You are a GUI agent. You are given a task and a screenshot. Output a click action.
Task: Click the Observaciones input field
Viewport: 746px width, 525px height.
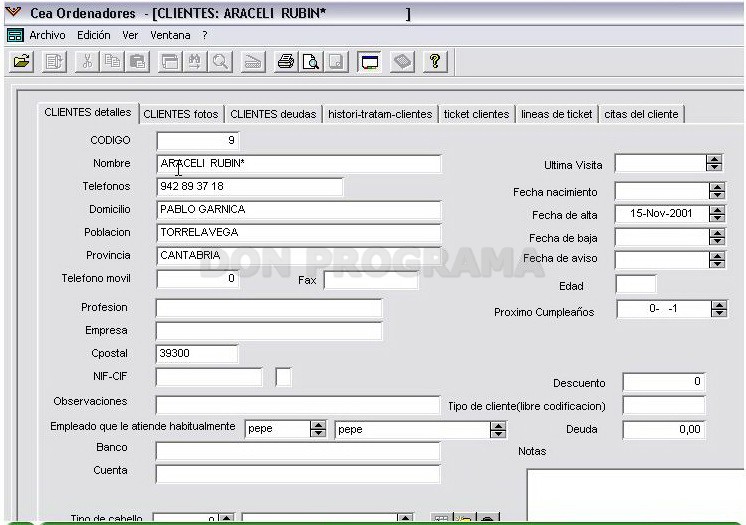(x=298, y=405)
